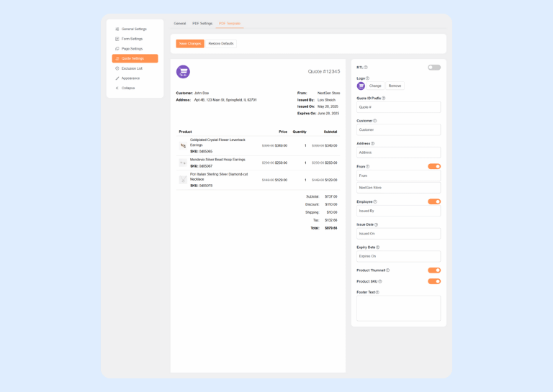Click the Quote ID Prefix input field
The width and height of the screenshot is (553, 392).
tap(398, 107)
